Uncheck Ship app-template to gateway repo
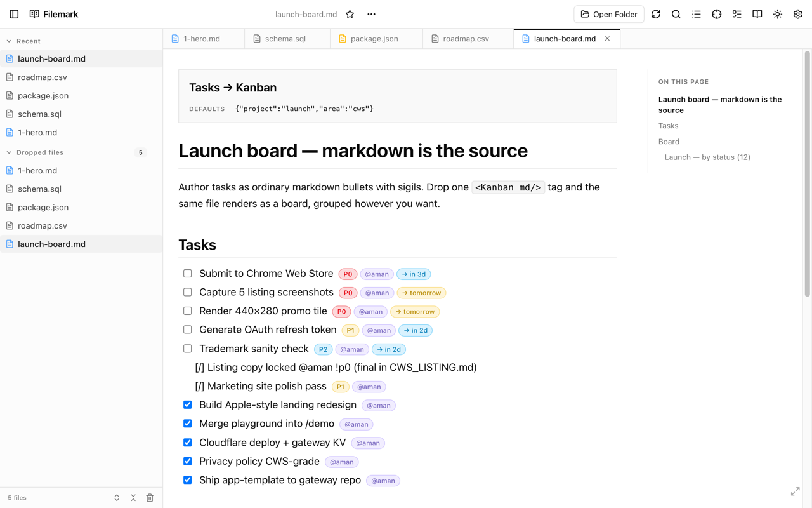812x508 pixels. [x=188, y=480]
